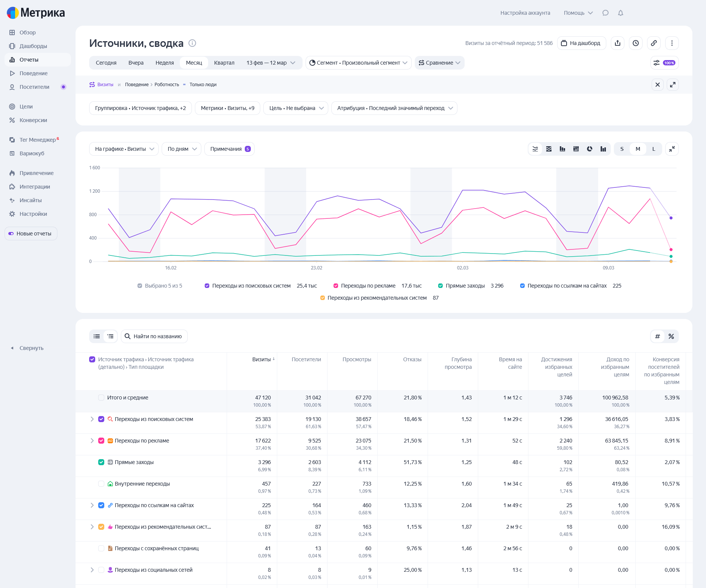
Task: Open the three-dot more options menu
Action: (672, 43)
